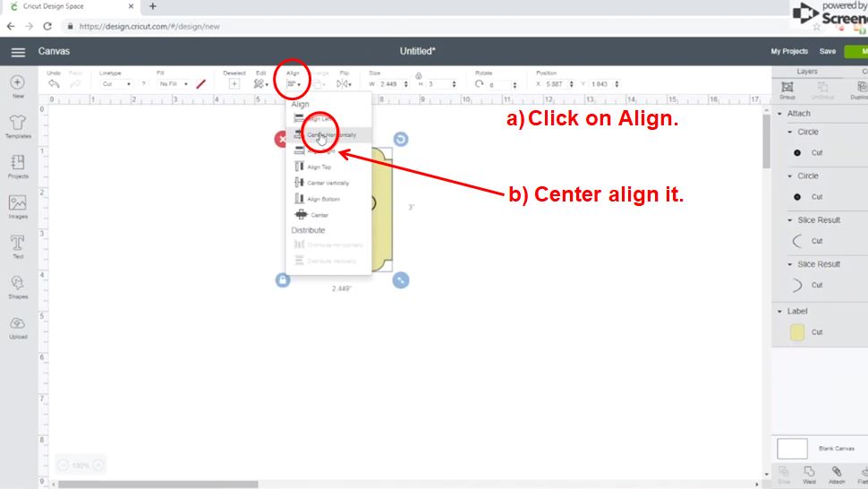Screen dimensions: 868x489
Task: Collapse the second Circle layer
Action: click(790, 176)
